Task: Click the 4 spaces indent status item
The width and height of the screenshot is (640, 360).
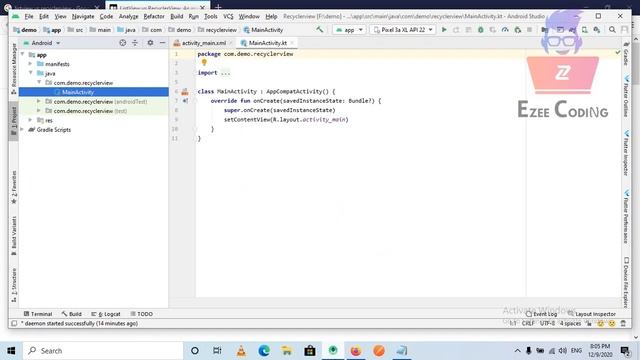Action: coord(570,323)
